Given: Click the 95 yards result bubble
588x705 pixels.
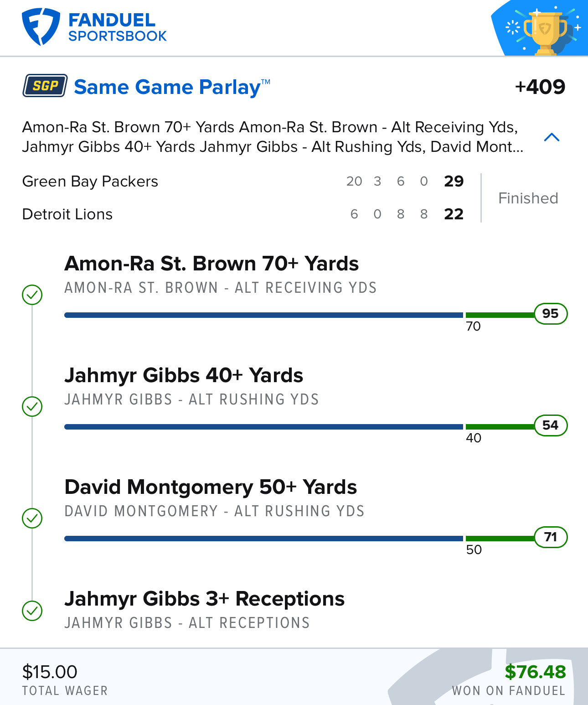Looking at the screenshot, I should (551, 314).
